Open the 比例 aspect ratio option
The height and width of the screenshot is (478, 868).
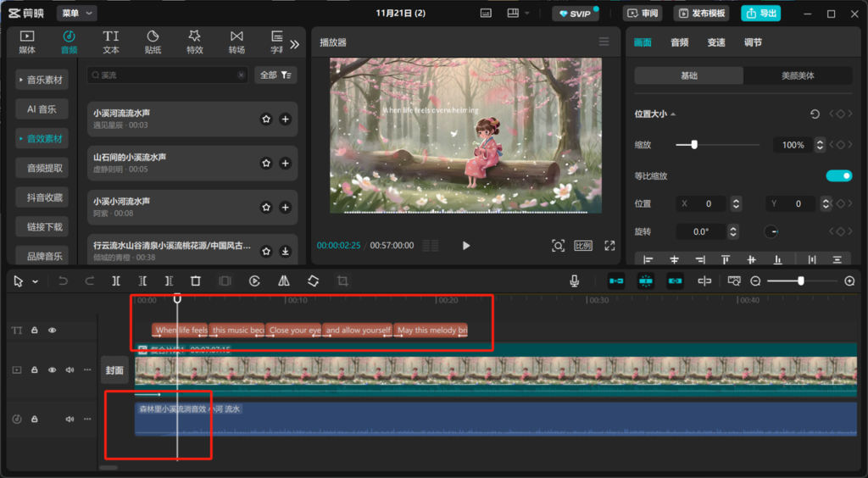583,246
